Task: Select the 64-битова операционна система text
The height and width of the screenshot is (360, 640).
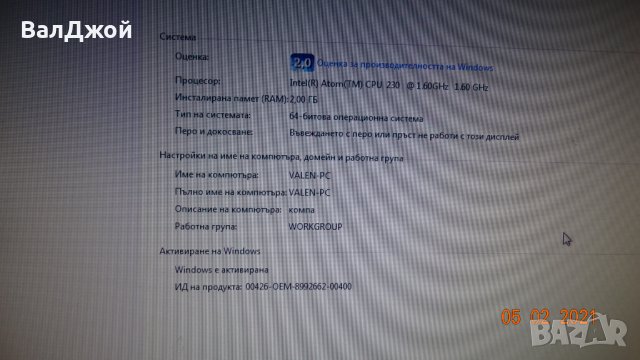Action: (356, 118)
